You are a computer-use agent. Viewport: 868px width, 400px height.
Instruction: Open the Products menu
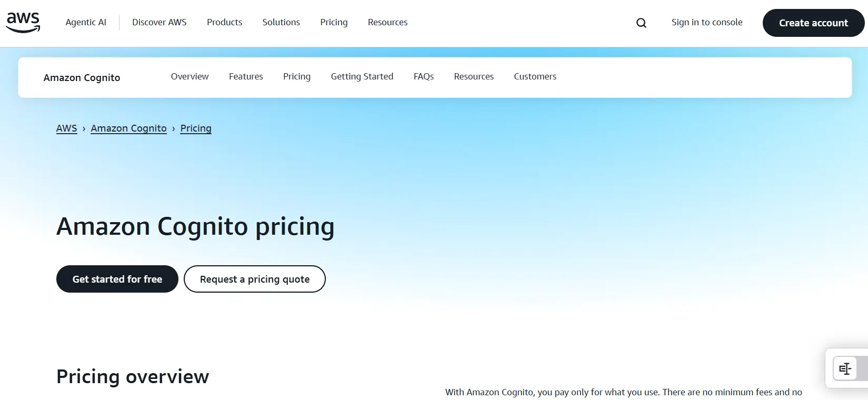tap(225, 22)
